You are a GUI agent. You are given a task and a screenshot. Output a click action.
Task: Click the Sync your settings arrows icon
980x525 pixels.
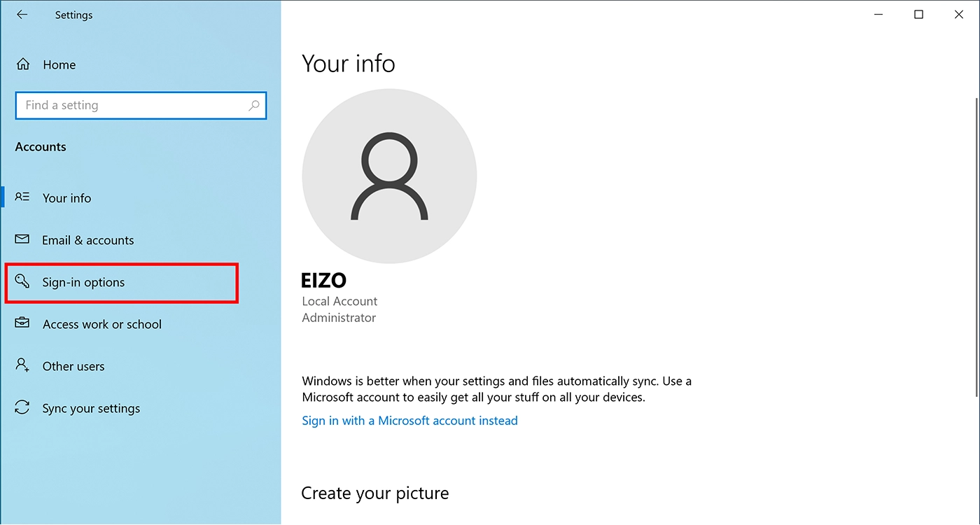point(22,407)
